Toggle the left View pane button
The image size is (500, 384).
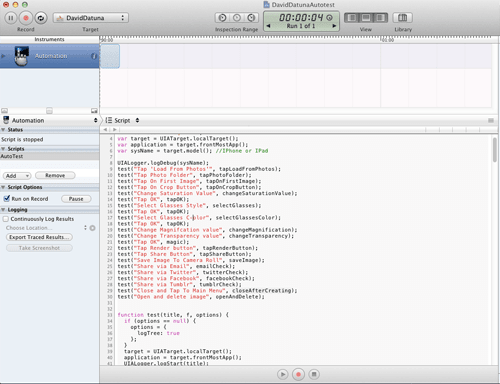(x=352, y=18)
